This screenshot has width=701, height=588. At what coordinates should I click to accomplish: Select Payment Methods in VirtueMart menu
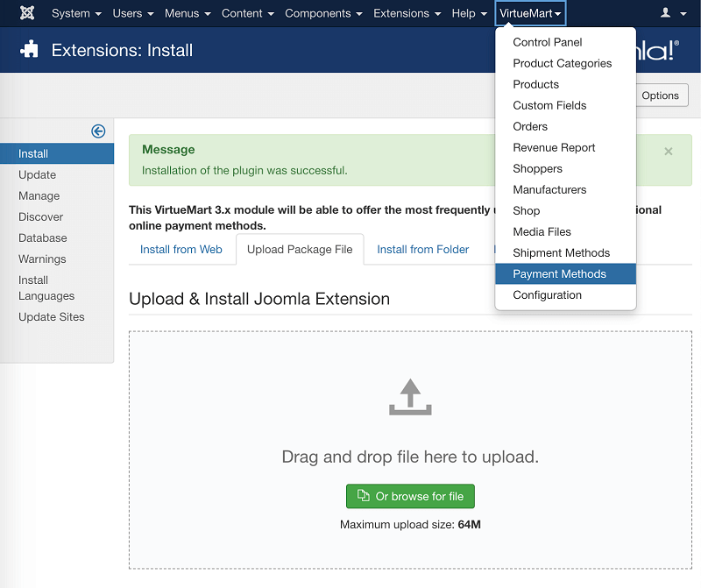coord(559,274)
